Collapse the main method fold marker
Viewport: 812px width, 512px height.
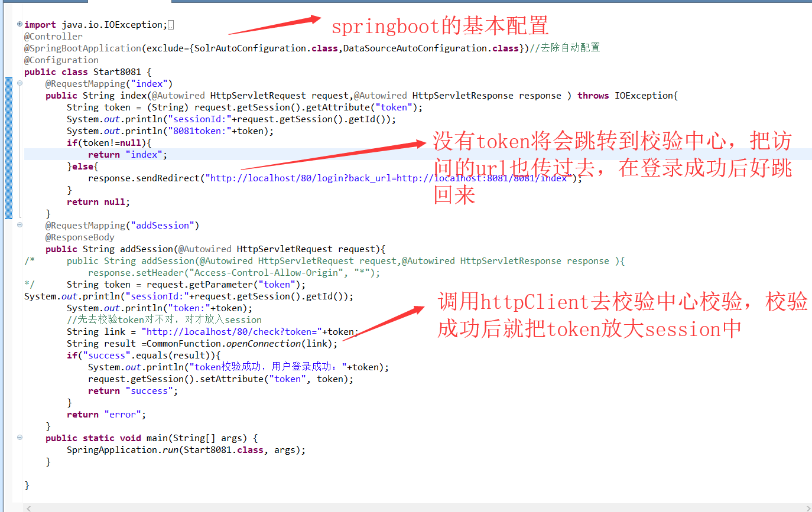coord(20,438)
